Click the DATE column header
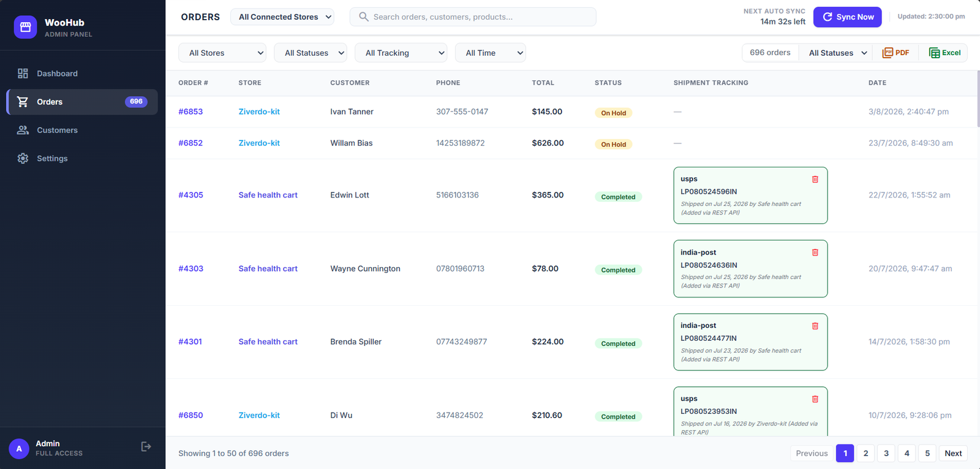Screen dimensions: 980x469 pyautogui.click(x=877, y=83)
